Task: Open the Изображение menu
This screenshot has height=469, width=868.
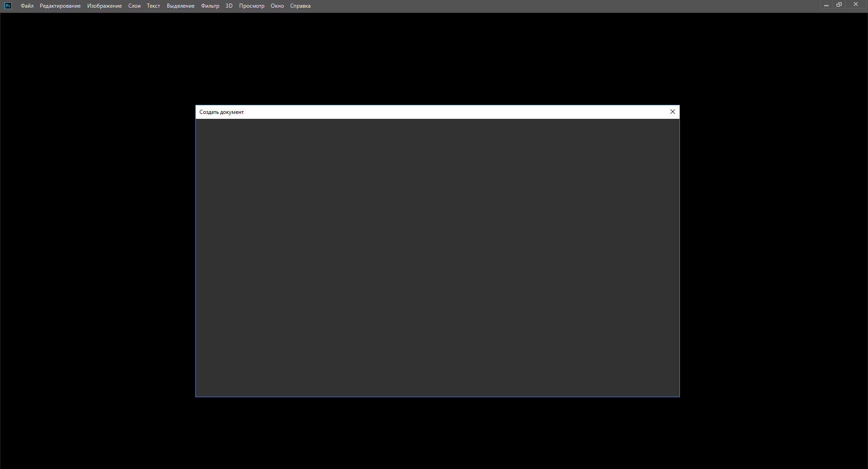Action: (x=104, y=6)
